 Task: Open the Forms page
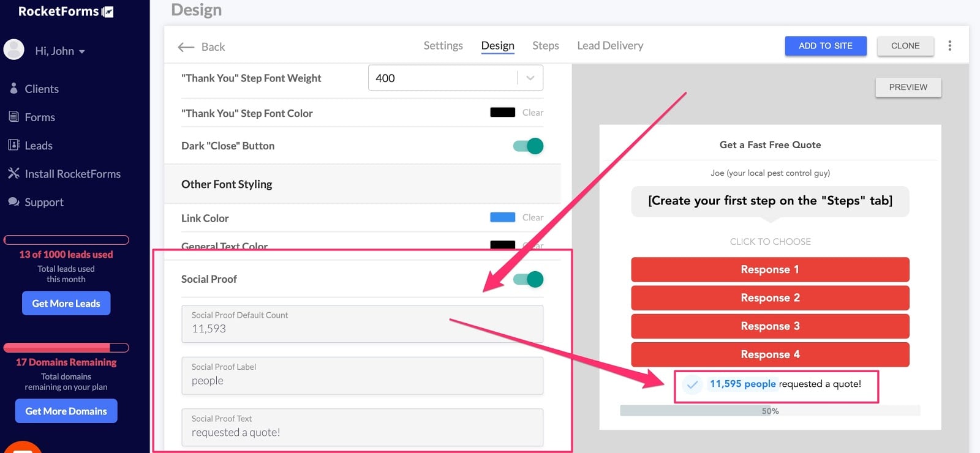tap(40, 117)
